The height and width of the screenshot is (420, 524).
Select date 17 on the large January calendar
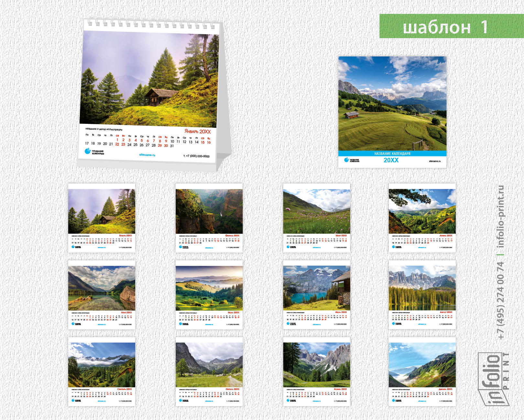(x=87, y=143)
